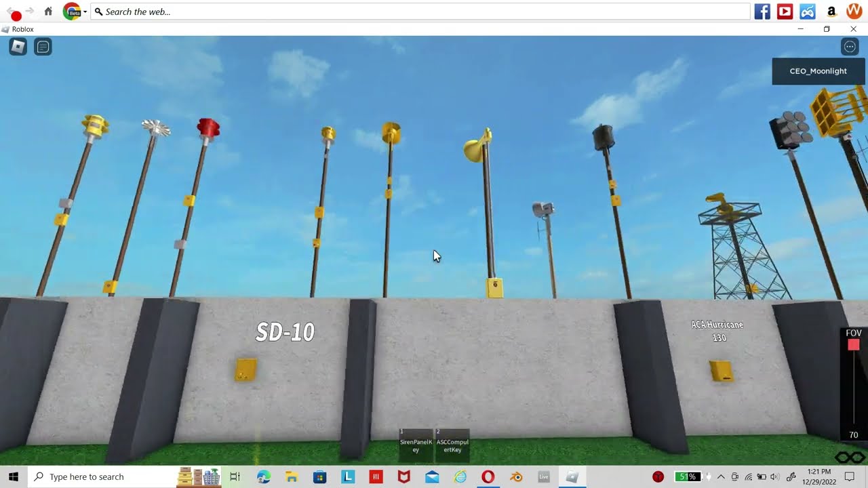Click the yellow control box under SD-10
The image size is (868, 488).
point(245,369)
